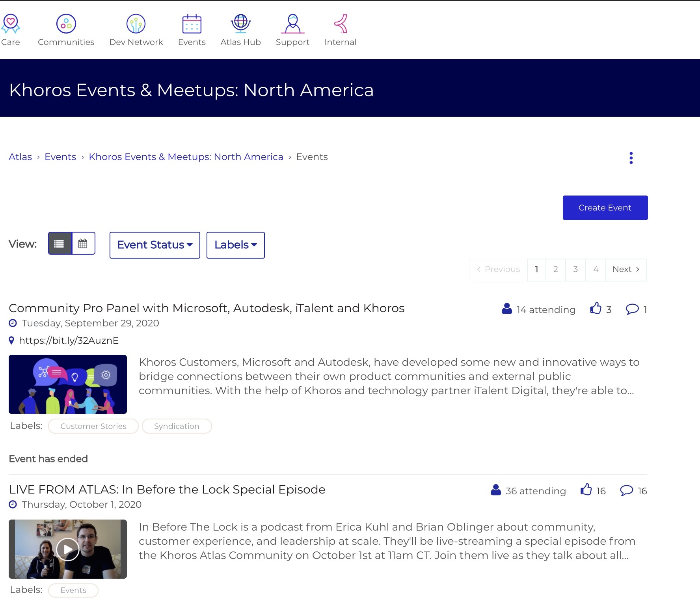700x611 pixels.
Task: Click thumbs-up icon with 16 likes
Action: pyautogui.click(x=586, y=490)
